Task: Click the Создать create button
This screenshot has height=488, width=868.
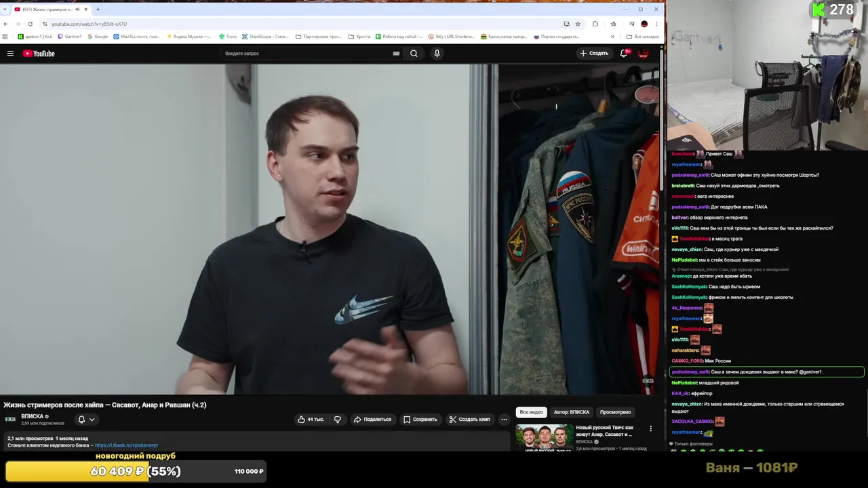Action: point(594,53)
